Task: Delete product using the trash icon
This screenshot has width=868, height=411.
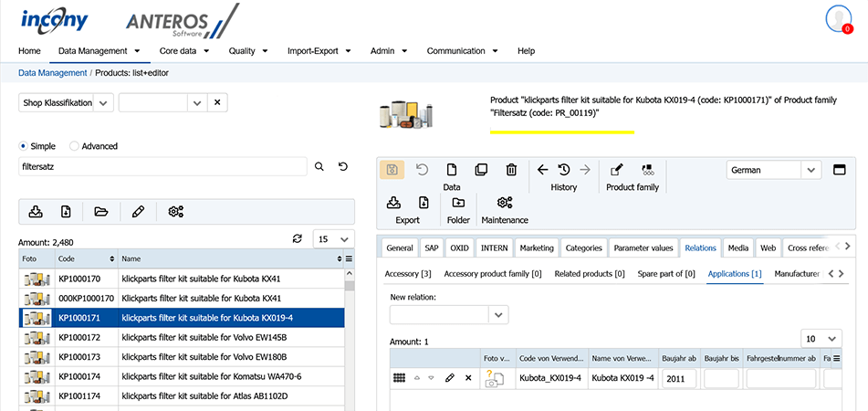Action: [511, 170]
